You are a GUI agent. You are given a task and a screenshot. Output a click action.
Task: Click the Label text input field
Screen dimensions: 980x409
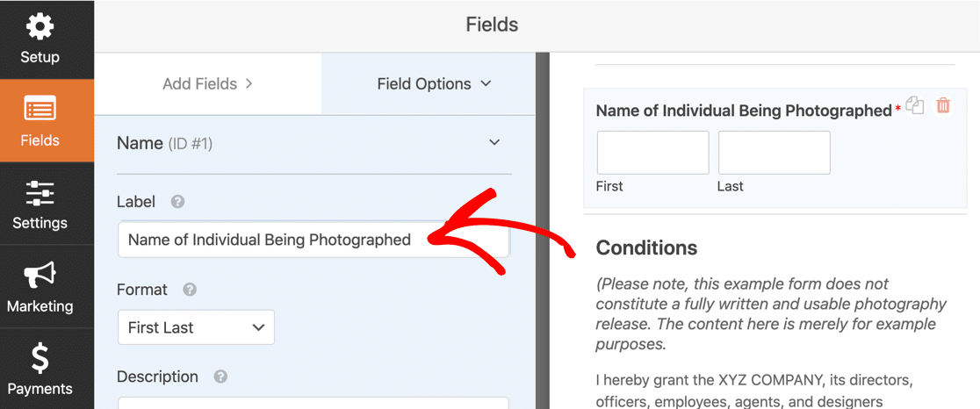coord(313,239)
